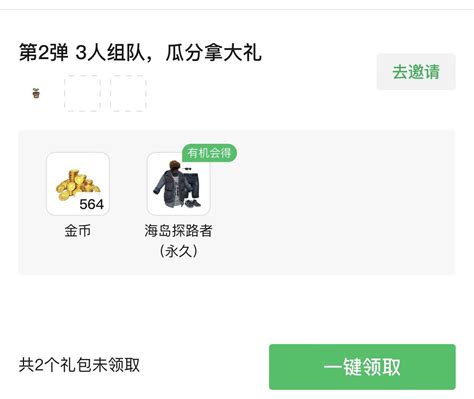This screenshot has height=399, width=474.
Task: Tap the 海岛探路者 (永久) item label
Action: [x=179, y=241]
